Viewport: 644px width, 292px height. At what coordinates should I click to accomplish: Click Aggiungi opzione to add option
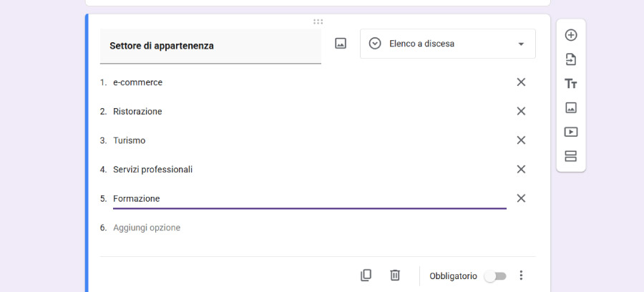[x=147, y=228]
